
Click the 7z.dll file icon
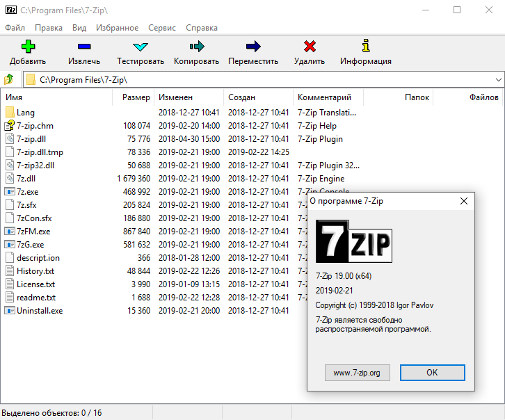10,178
